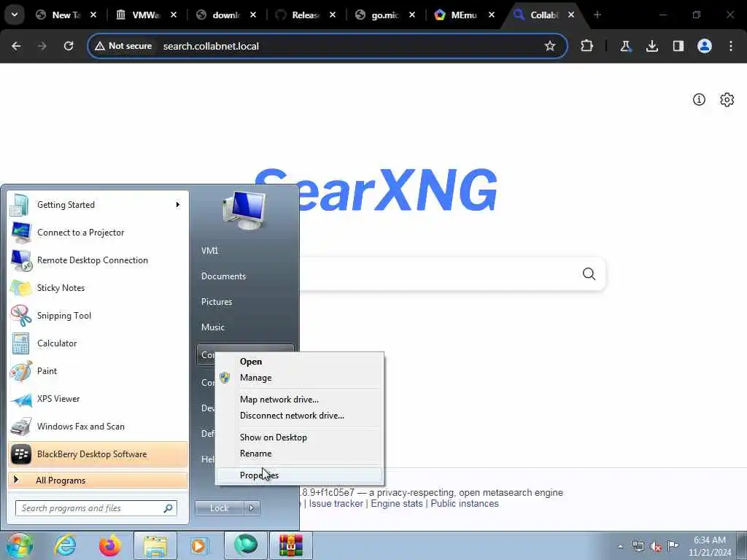Click the address bar URL
Screen dimensions: 747x560
[x=211, y=46]
